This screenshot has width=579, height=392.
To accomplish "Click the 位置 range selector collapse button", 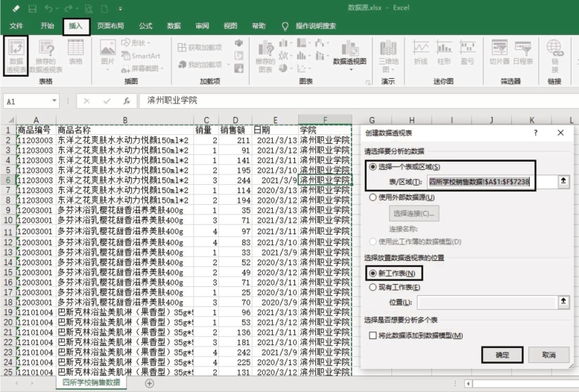I will (564, 301).
